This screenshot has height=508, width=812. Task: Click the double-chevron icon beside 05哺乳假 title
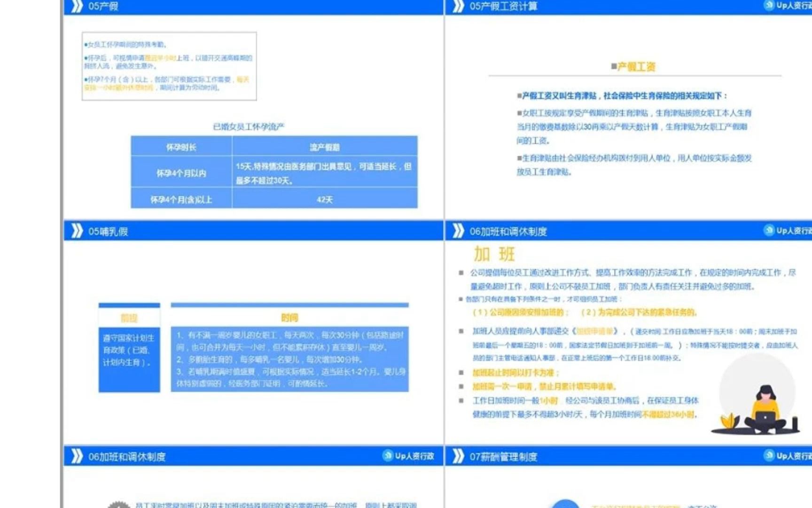pos(77,231)
